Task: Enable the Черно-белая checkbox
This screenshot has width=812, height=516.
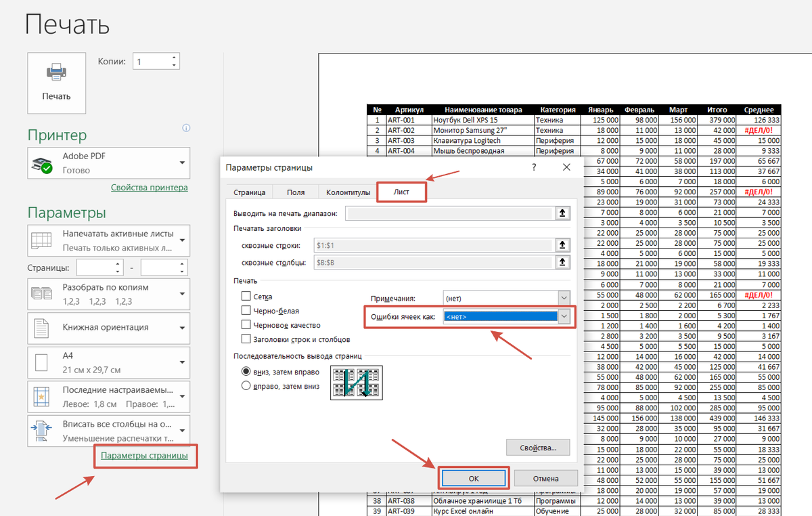Action: 246,310
